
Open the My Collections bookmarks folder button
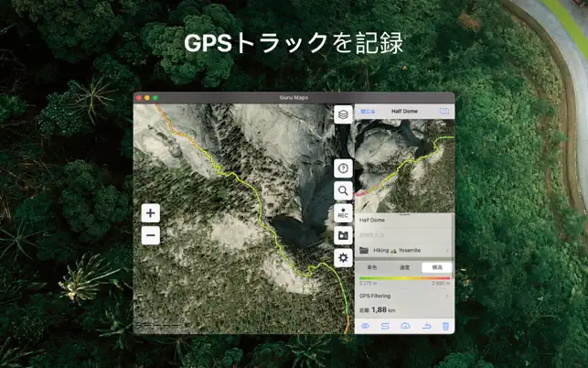(x=343, y=235)
